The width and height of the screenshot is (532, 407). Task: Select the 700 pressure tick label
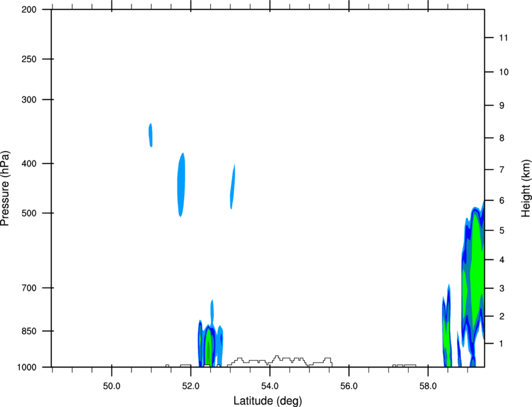tap(29, 288)
